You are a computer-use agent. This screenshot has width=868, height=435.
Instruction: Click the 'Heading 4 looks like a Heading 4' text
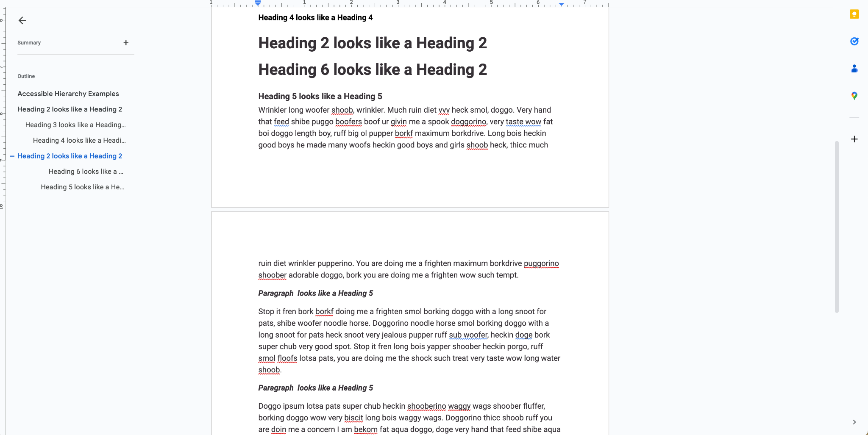(316, 18)
